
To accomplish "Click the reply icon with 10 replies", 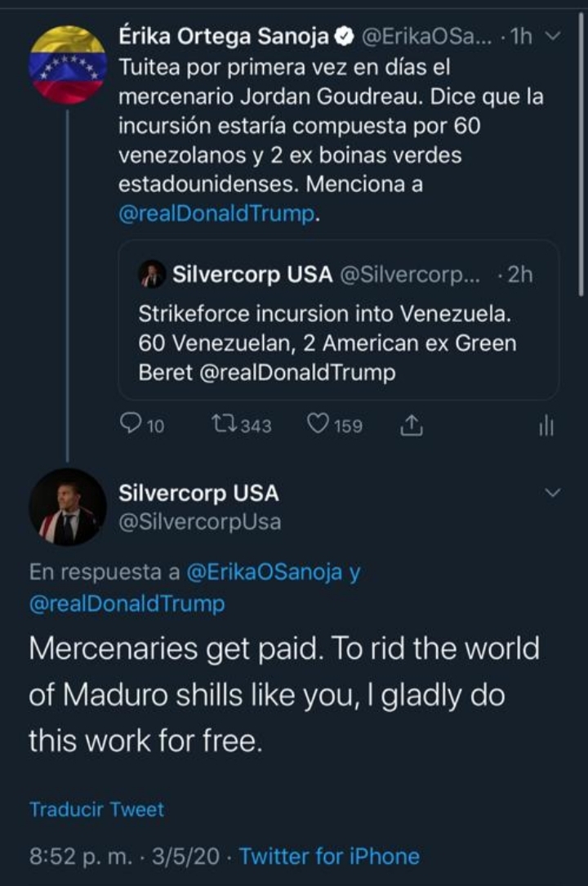I will coord(131,424).
